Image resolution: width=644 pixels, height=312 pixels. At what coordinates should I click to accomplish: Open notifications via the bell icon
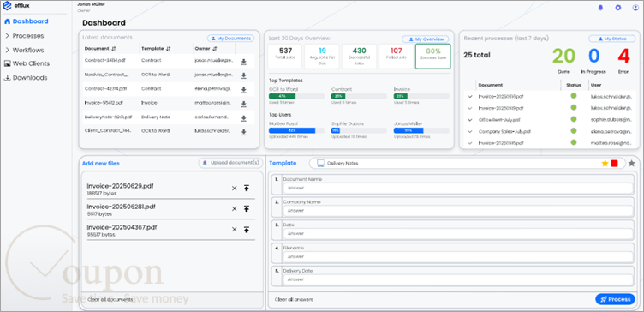click(x=600, y=8)
